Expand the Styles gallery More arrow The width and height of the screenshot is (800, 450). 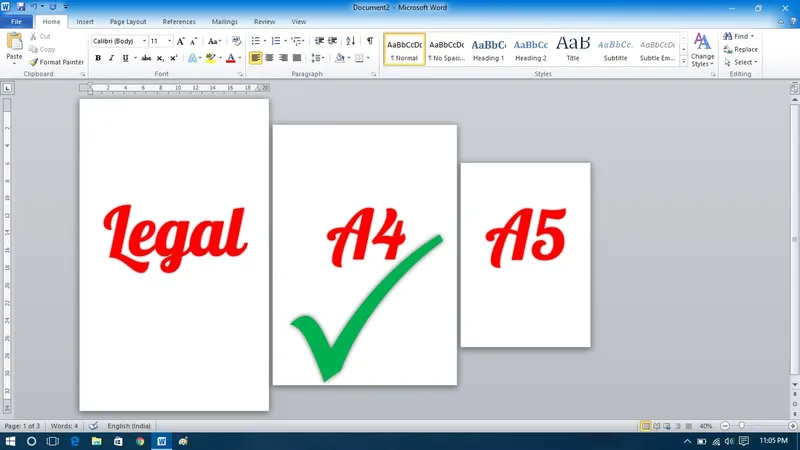[x=684, y=62]
